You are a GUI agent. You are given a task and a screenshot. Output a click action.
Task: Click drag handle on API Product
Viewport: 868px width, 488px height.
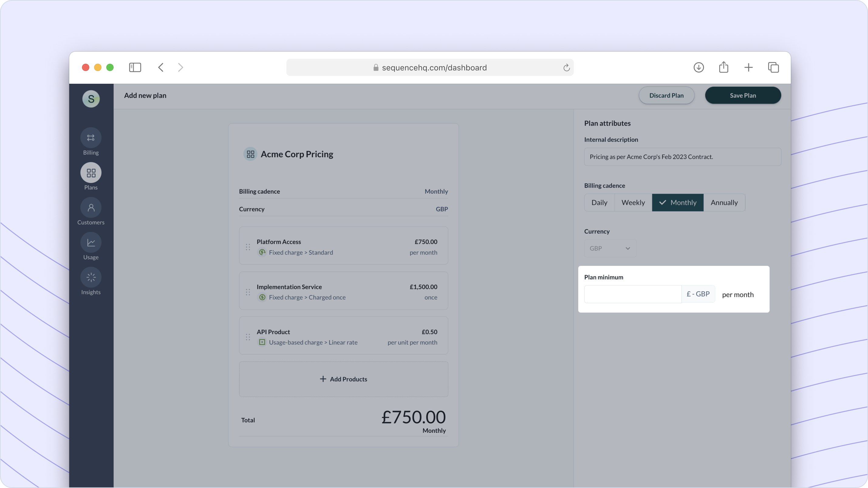(248, 337)
